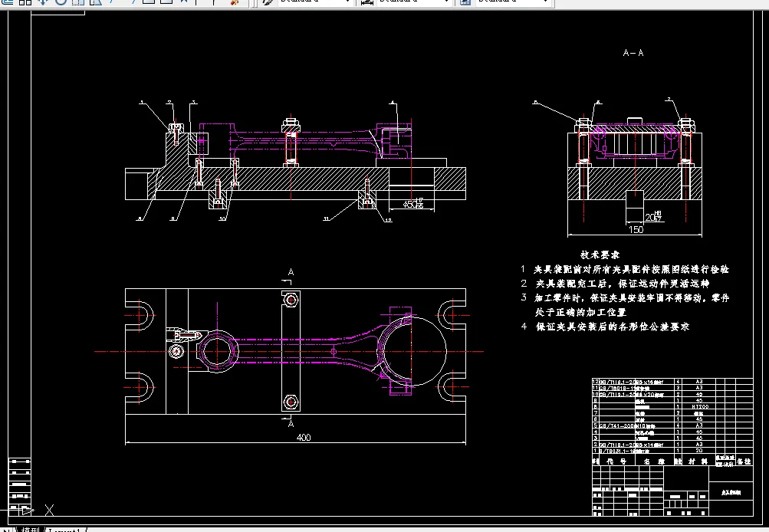Screen dimensions: 769x532
Task: Select part balloon number 12
Action: 388,220
